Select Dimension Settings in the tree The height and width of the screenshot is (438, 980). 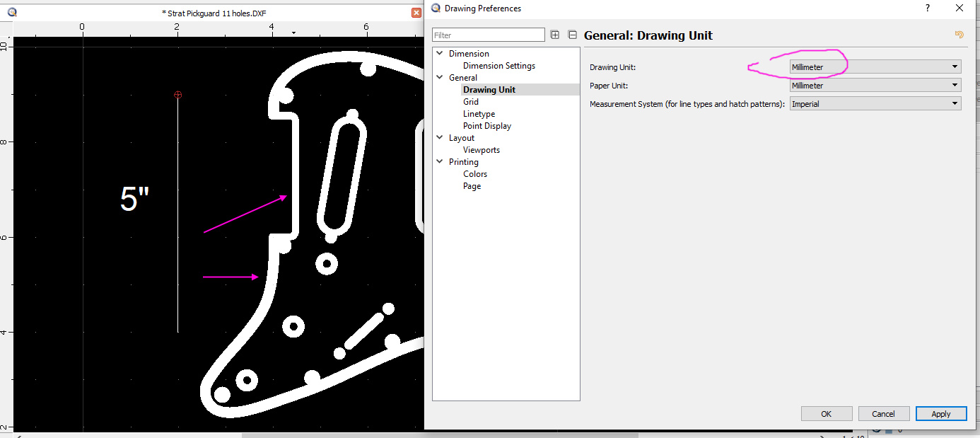click(x=498, y=66)
